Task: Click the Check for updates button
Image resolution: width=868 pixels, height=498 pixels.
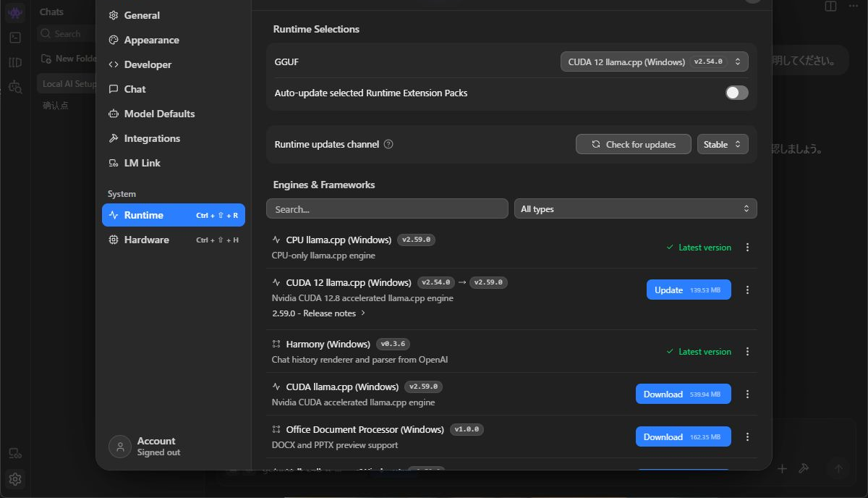Action: click(634, 144)
